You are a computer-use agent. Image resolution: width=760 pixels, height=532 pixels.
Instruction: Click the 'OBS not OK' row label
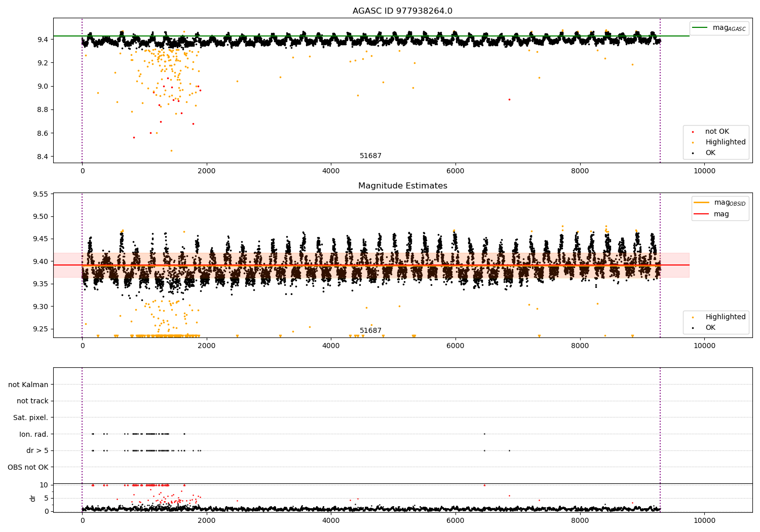pyautogui.click(x=28, y=467)
